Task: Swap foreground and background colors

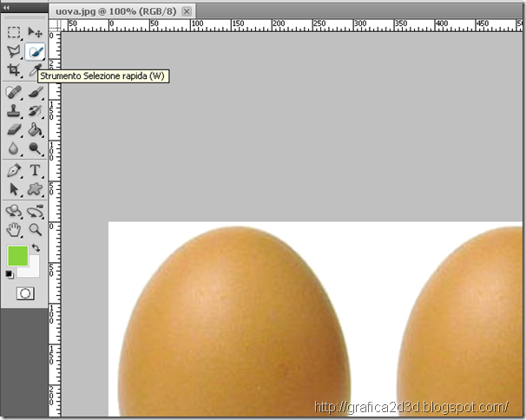Action: pyautogui.click(x=36, y=248)
